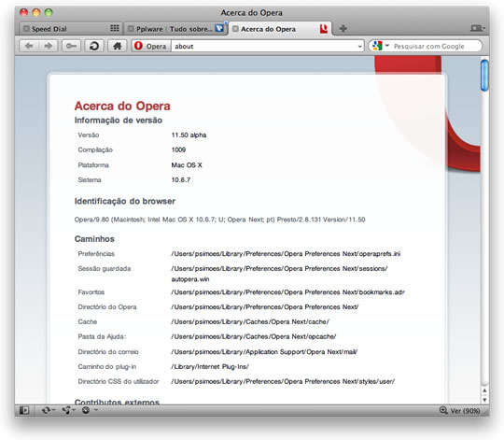Screen dimensions: 504x440
Task: Open the closed tabs trash menu
Action: pyautogui.click(x=478, y=28)
